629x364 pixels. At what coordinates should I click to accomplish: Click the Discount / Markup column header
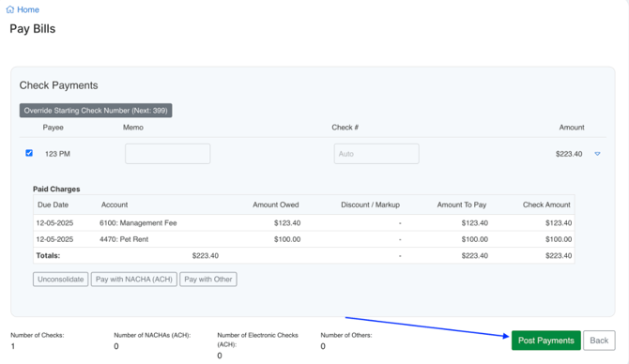[x=370, y=205]
